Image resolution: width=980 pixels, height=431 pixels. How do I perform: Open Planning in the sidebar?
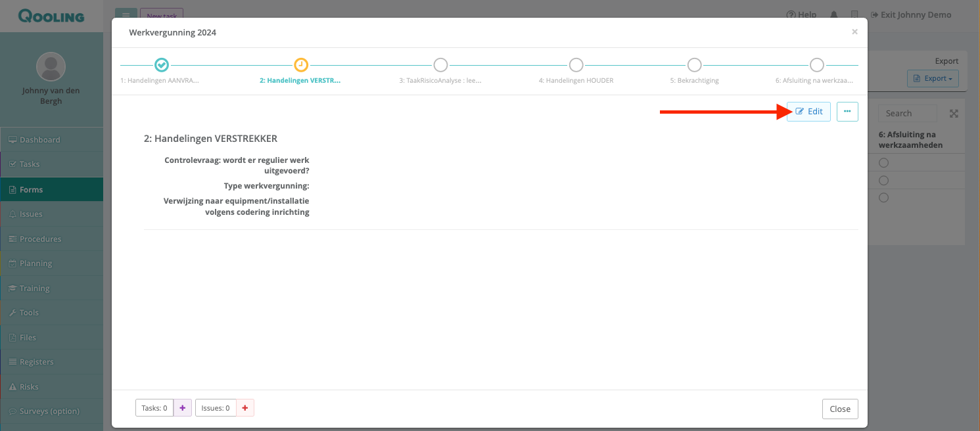[51, 263]
